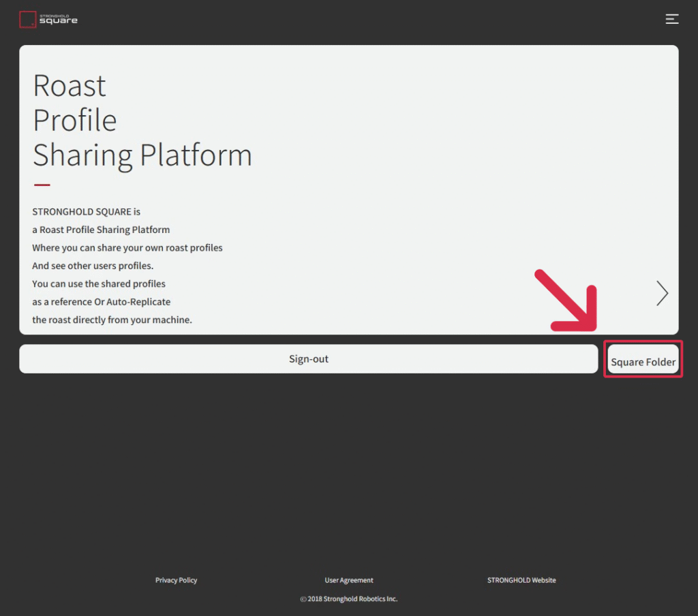Visit the STRONGHOLD Website link

click(521, 580)
